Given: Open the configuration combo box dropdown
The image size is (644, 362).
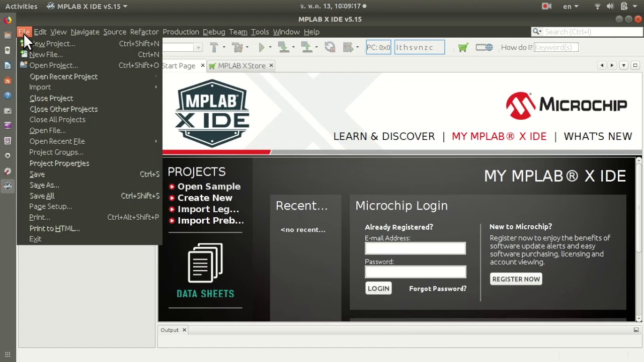Looking at the screenshot, I should pos(198,47).
